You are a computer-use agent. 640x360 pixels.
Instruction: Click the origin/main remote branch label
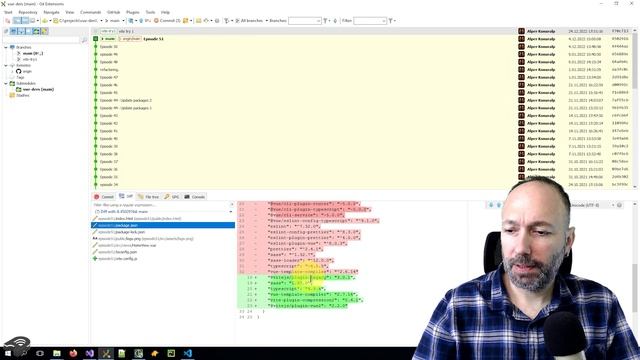coord(130,39)
